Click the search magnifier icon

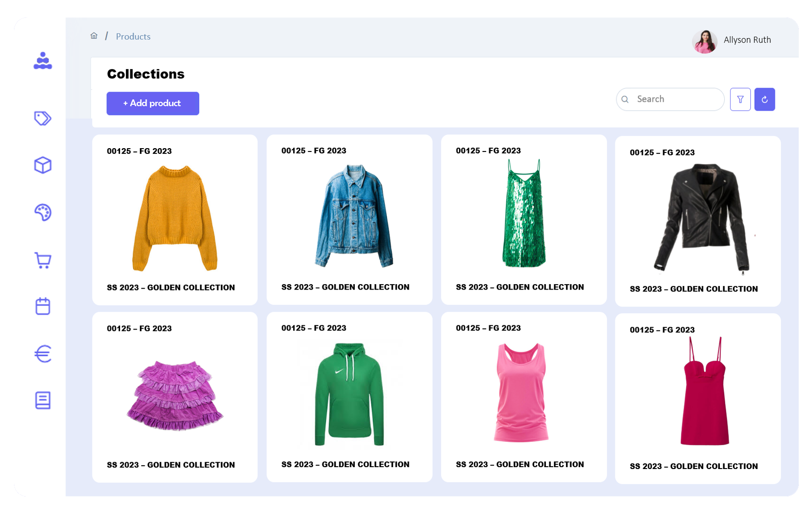click(625, 99)
